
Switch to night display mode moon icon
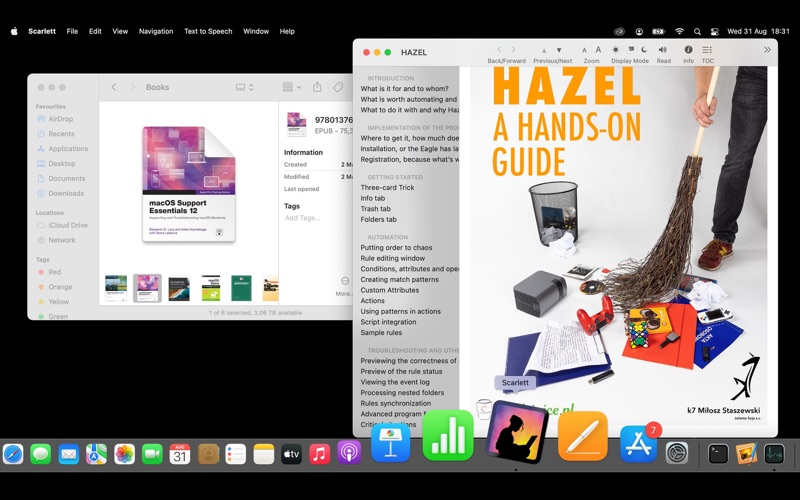coord(644,50)
